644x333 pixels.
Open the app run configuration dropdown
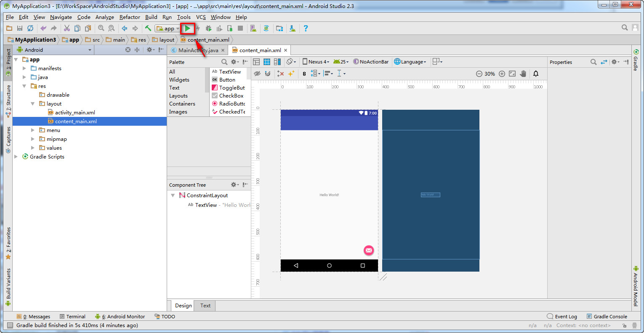tap(168, 28)
